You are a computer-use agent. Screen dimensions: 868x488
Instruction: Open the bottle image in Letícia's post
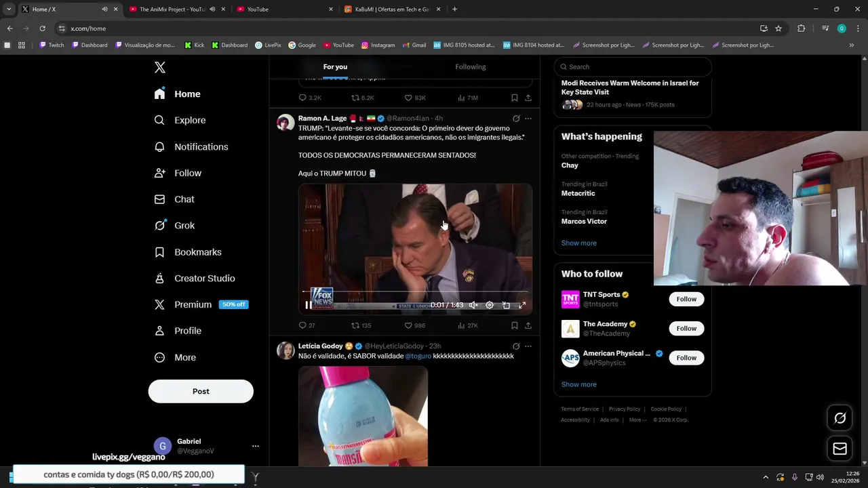(363, 416)
